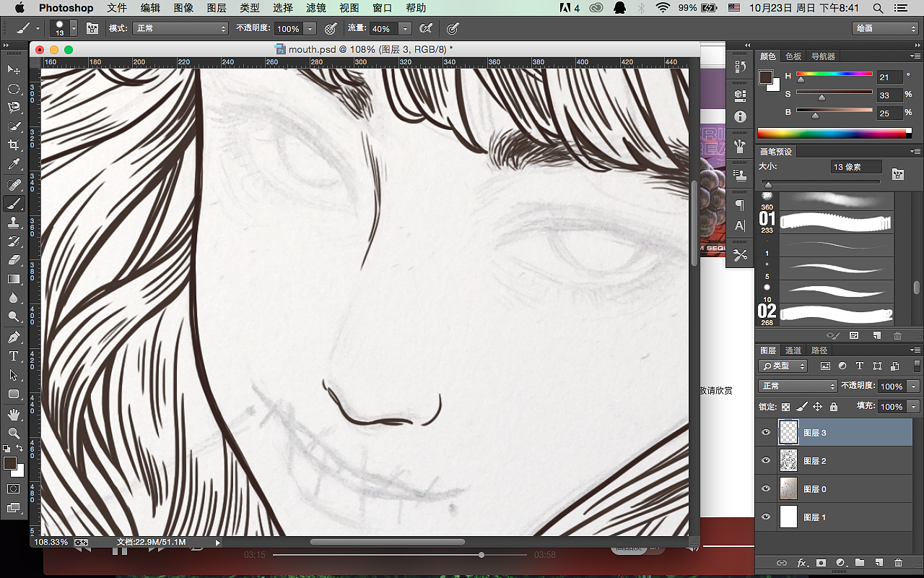
Task: Toggle visibility of 图层 2
Action: coord(766,461)
